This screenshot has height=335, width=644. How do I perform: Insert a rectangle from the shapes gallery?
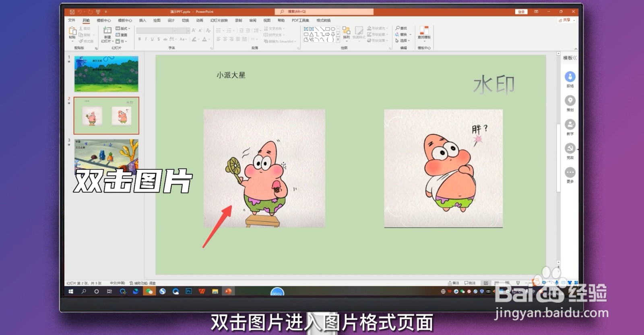tap(328, 29)
